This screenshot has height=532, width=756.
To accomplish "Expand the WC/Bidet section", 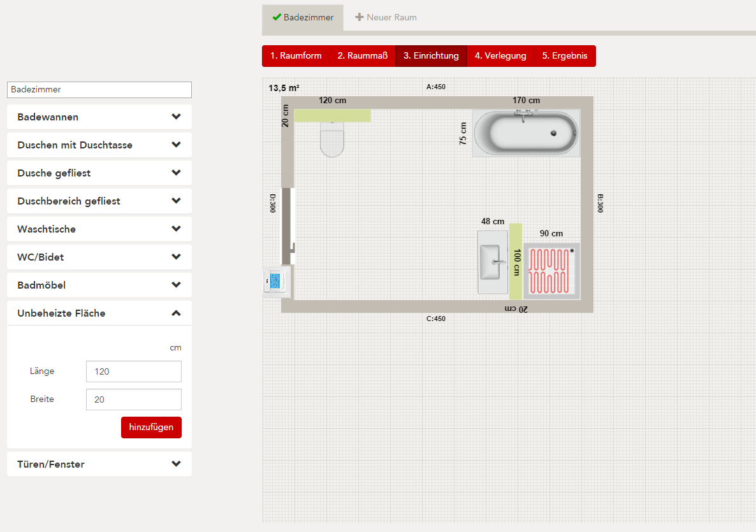I will pyautogui.click(x=99, y=257).
